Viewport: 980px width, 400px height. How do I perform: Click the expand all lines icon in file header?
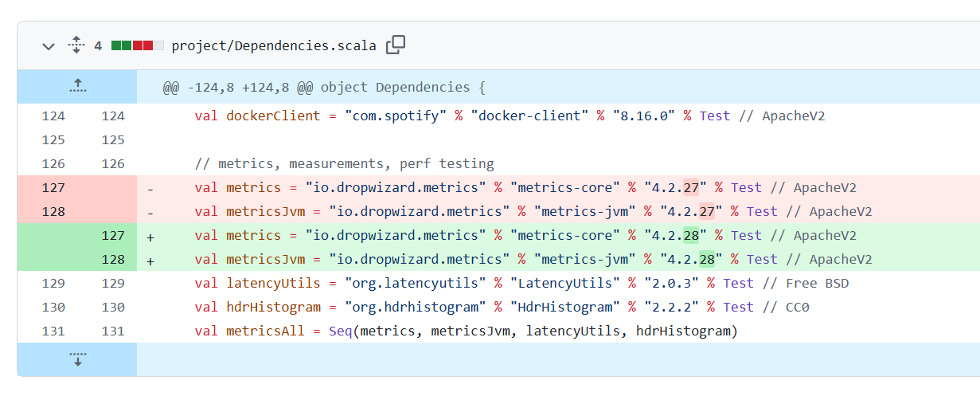pos(76,45)
